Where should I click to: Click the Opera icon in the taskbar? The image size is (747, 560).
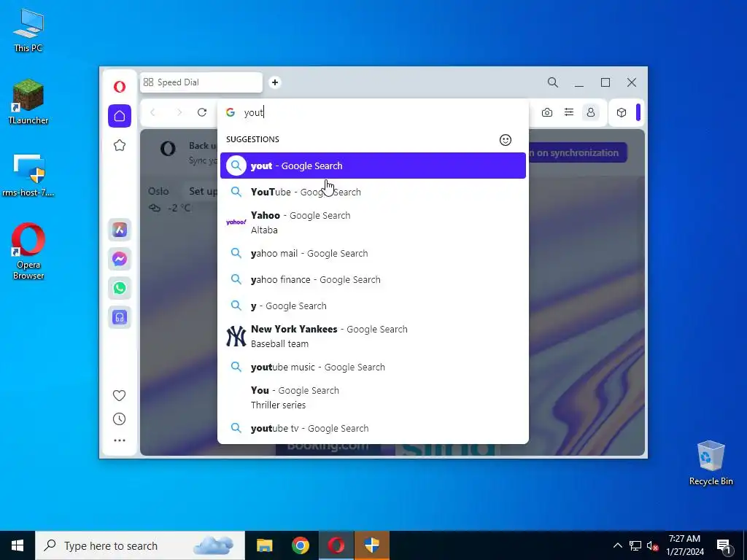(x=336, y=545)
